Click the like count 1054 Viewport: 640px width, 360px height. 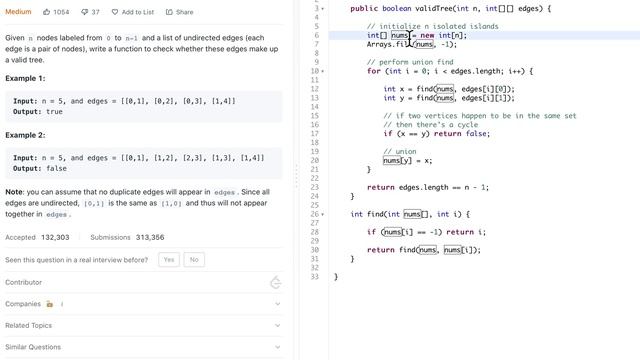point(61,12)
